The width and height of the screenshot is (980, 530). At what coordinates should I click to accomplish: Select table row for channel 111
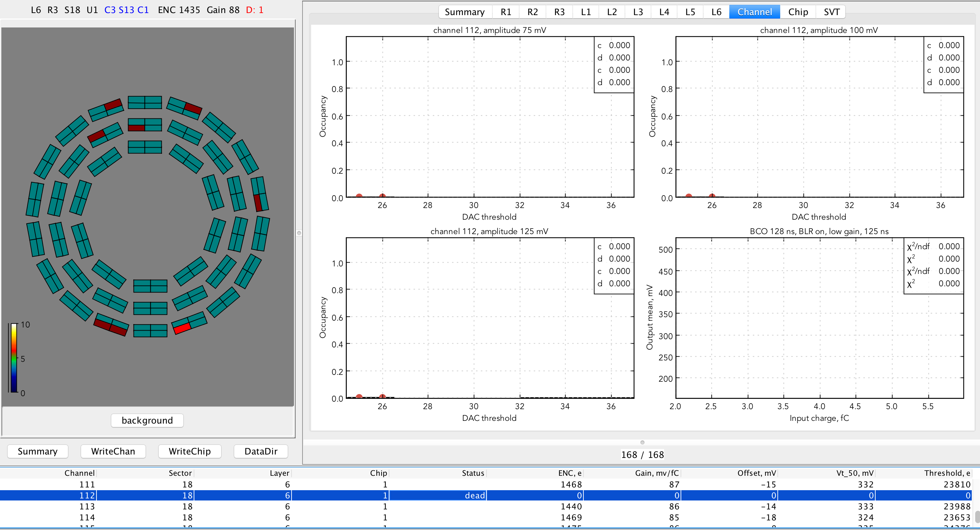point(486,484)
